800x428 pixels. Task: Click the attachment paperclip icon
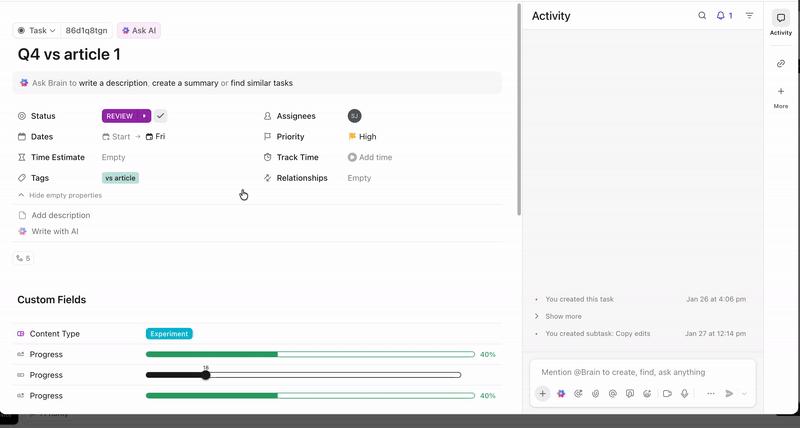click(595, 393)
